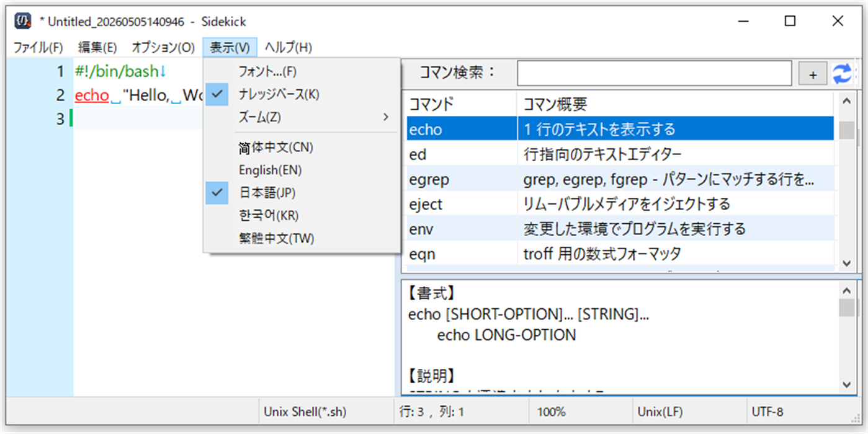Screen dimensions: 868x434
Task: Click line number 2 in the gutter
Action: (x=60, y=95)
